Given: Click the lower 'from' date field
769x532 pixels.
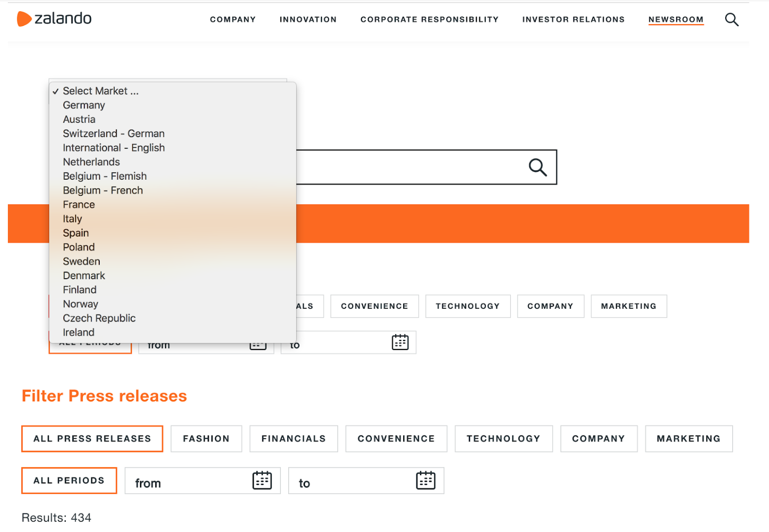Looking at the screenshot, I should pos(202,480).
